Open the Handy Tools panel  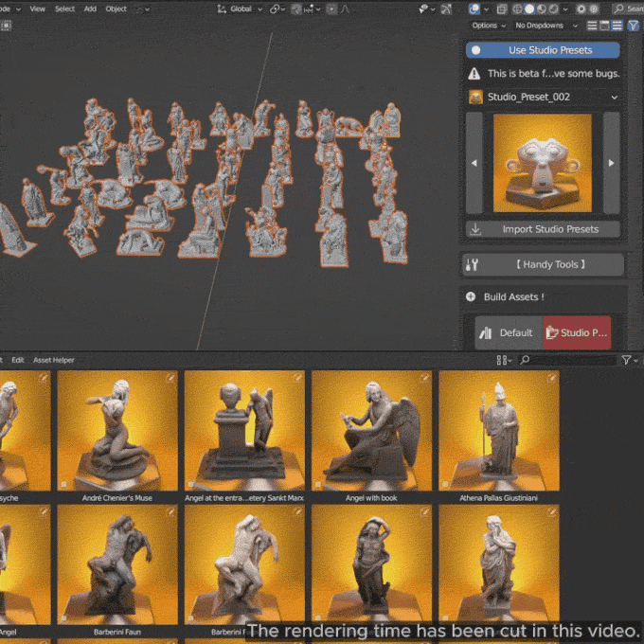544,264
